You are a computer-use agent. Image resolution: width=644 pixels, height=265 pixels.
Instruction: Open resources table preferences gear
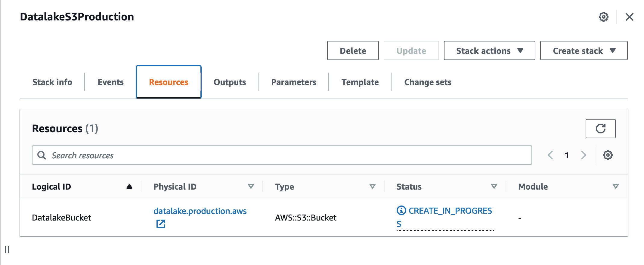[608, 155]
